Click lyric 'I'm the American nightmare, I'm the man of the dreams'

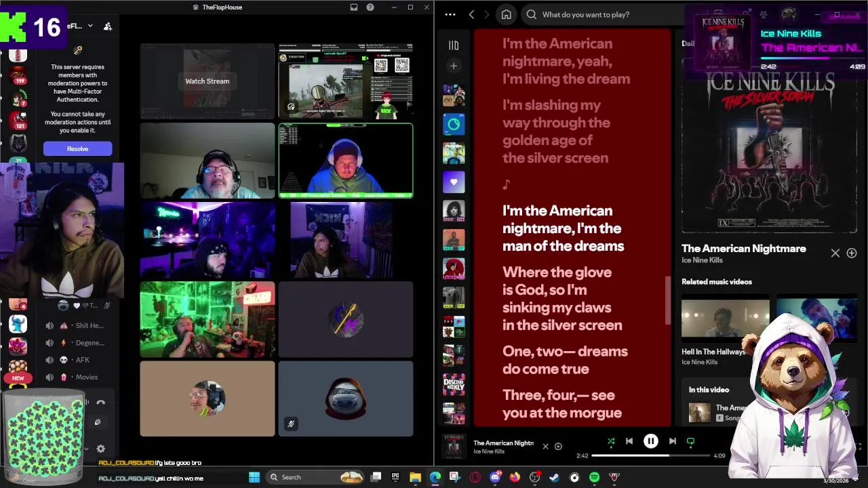pyautogui.click(x=563, y=228)
